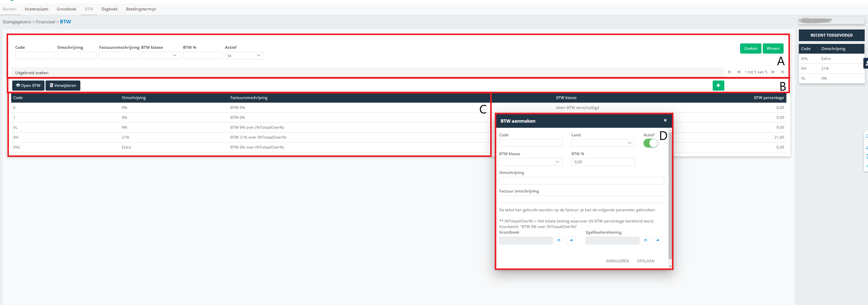Add a new BTW with the green plus
This screenshot has height=305, width=868.
point(718,86)
